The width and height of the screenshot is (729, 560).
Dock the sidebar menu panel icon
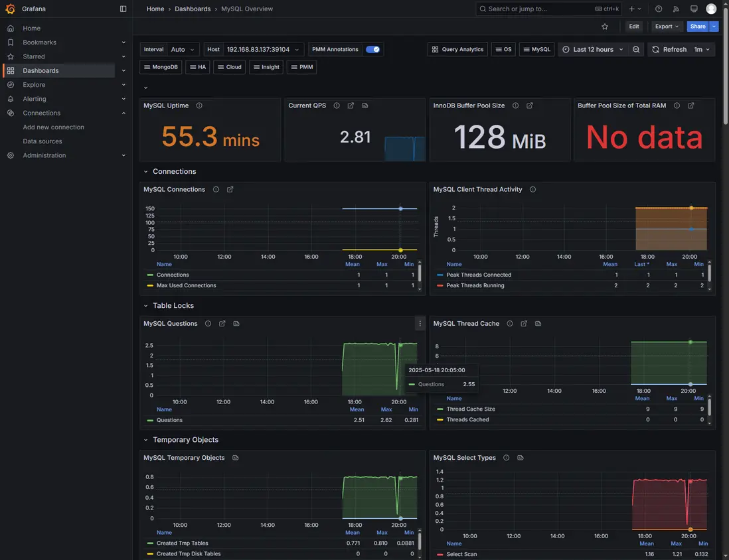[x=123, y=9]
